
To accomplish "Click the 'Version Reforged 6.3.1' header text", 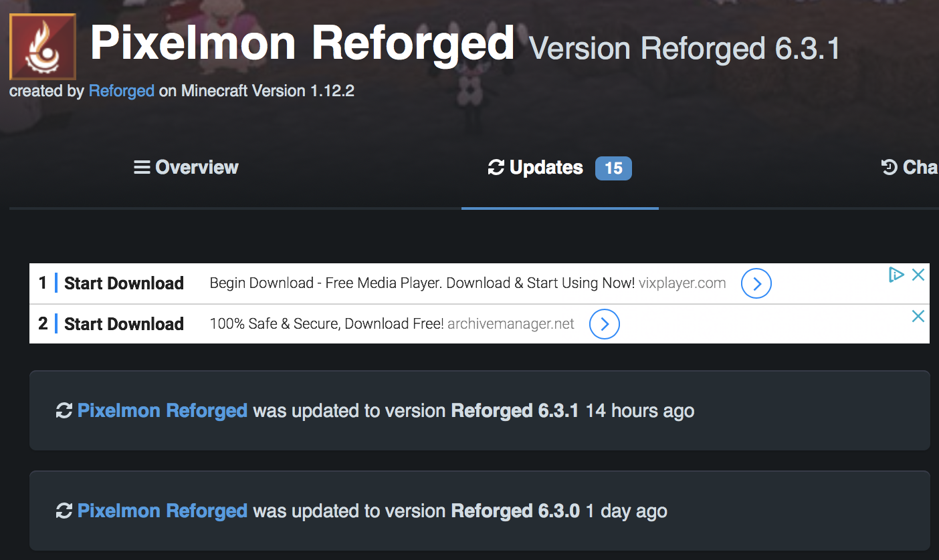I will pyautogui.click(x=684, y=49).
